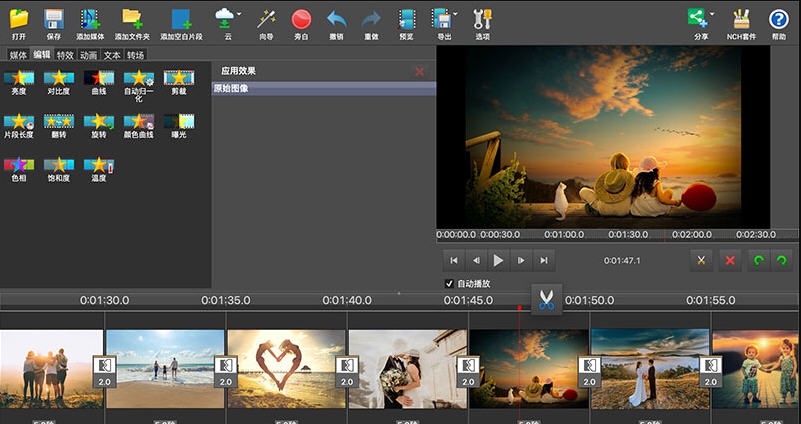
Task: Switch to the 动画 tab
Action: tap(89, 55)
